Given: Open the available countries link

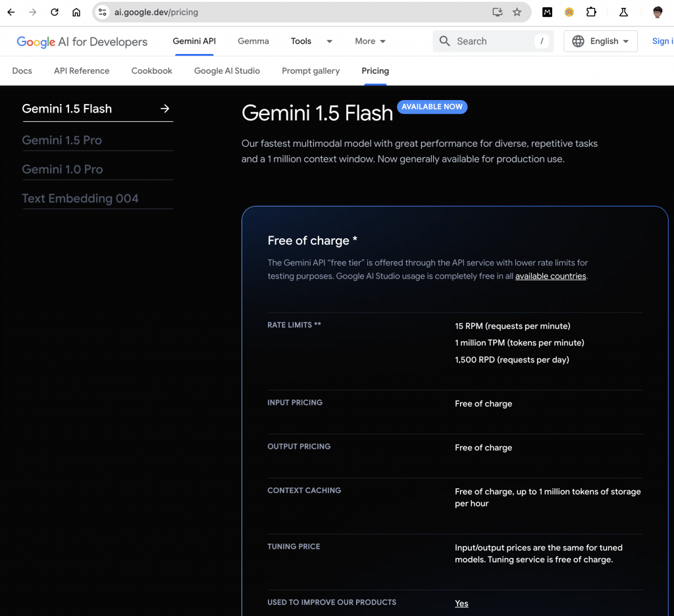Looking at the screenshot, I should (551, 276).
